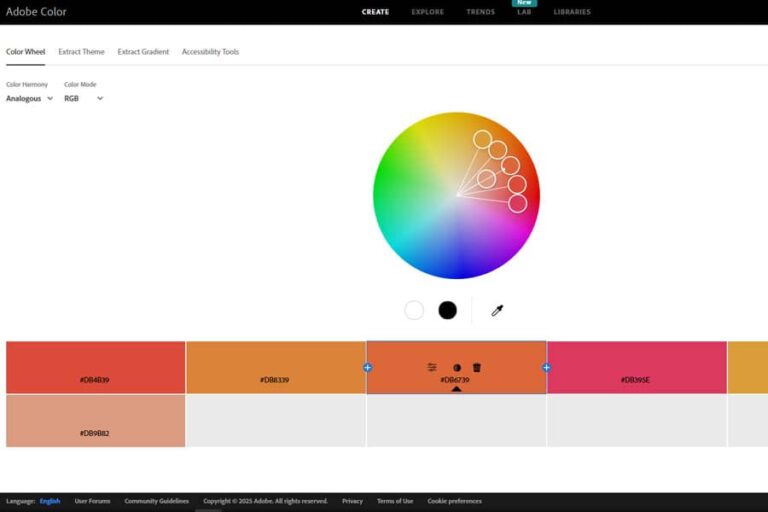This screenshot has height=512, width=768.
Task: Open the Accessibility Tools tab
Action: pos(210,52)
